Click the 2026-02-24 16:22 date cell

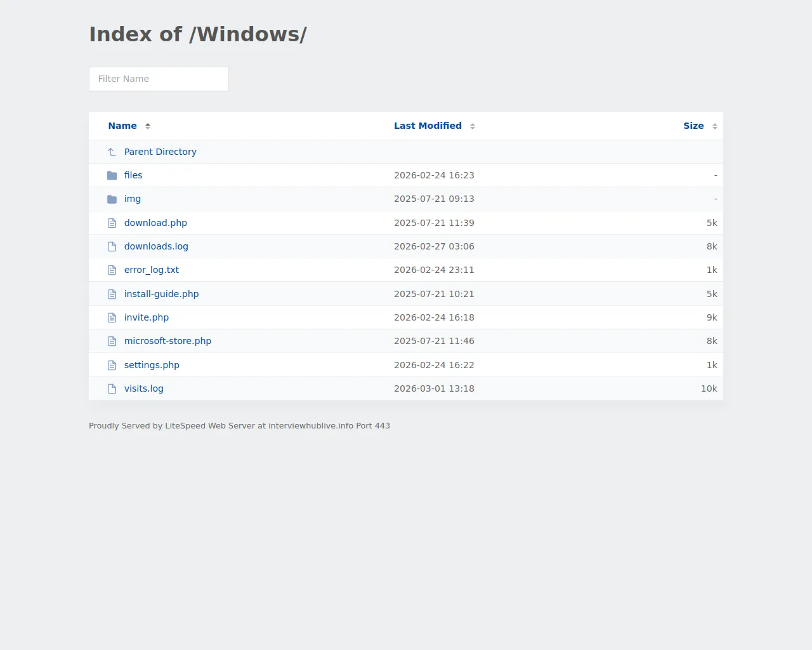434,365
